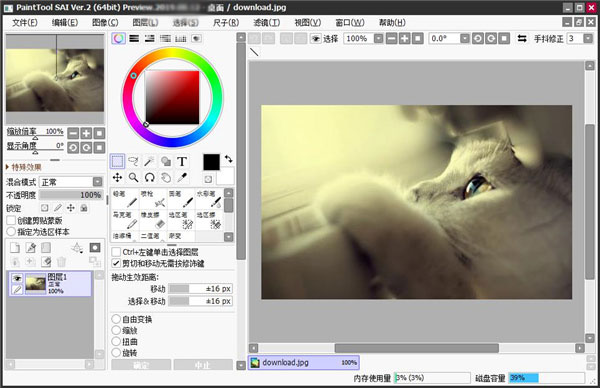Click the black foreground color swatch
Screen dimensions: 600x388
tap(211, 162)
